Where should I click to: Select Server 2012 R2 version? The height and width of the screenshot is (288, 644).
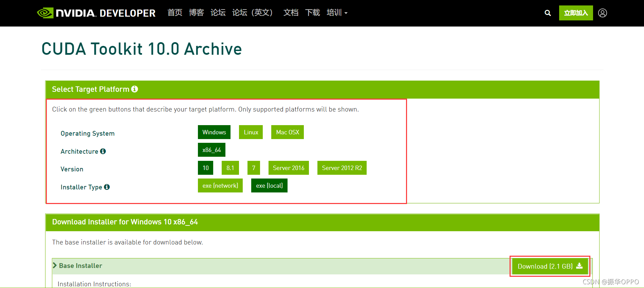(x=342, y=168)
